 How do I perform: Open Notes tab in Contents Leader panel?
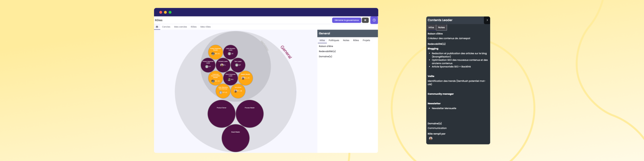(441, 27)
